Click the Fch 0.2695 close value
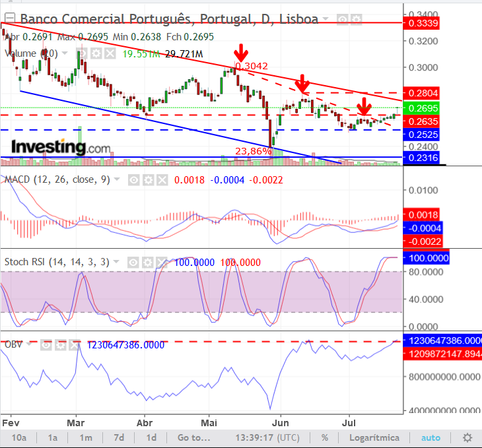The width and height of the screenshot is (482, 448). [x=190, y=37]
